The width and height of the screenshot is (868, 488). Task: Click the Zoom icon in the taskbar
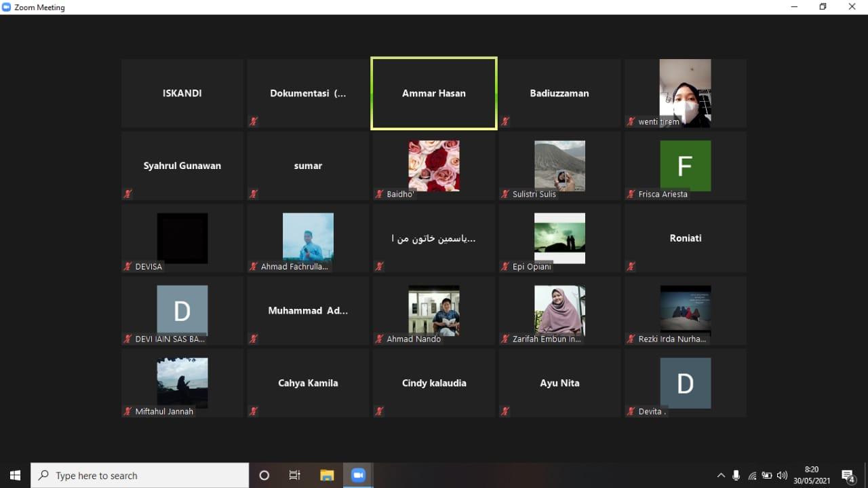(358, 475)
